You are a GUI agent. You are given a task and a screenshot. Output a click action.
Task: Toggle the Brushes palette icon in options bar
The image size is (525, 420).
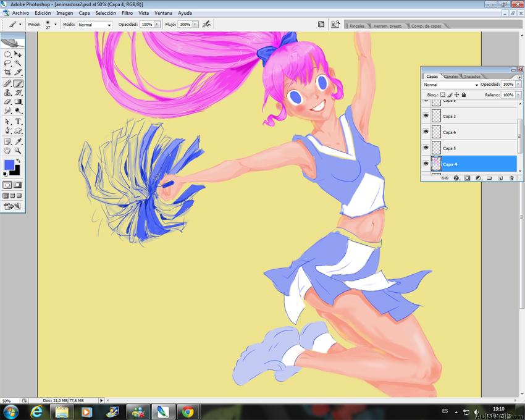point(321,25)
